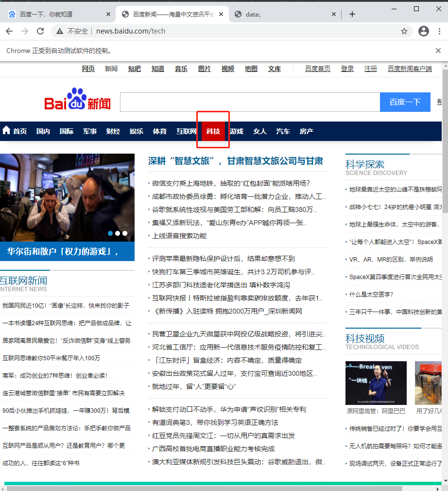
Task: Open the 知道 top link
Action: pyautogui.click(x=158, y=69)
